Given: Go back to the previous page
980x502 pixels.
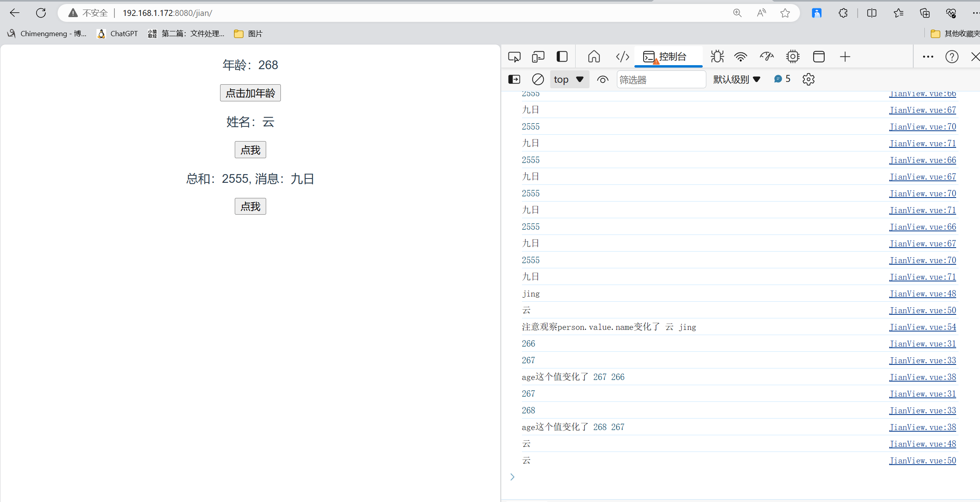Looking at the screenshot, I should click(15, 13).
